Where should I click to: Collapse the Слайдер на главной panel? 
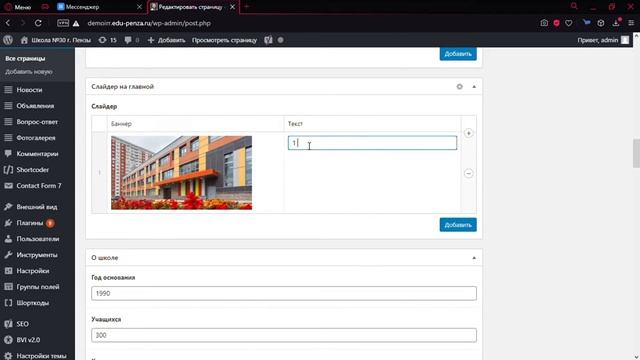click(474, 87)
